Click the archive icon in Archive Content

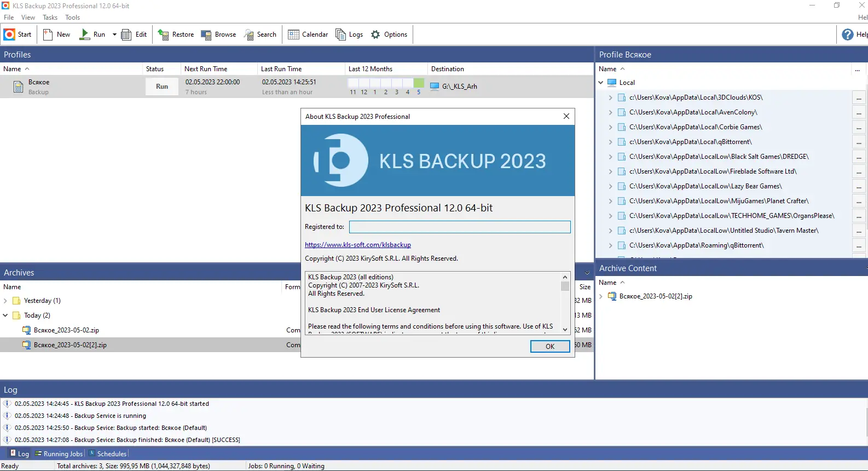coord(612,296)
